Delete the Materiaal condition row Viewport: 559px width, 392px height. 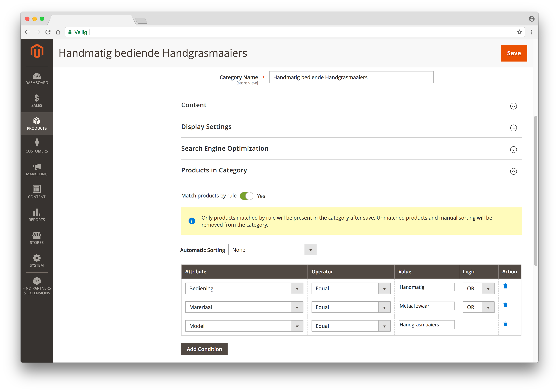click(505, 305)
